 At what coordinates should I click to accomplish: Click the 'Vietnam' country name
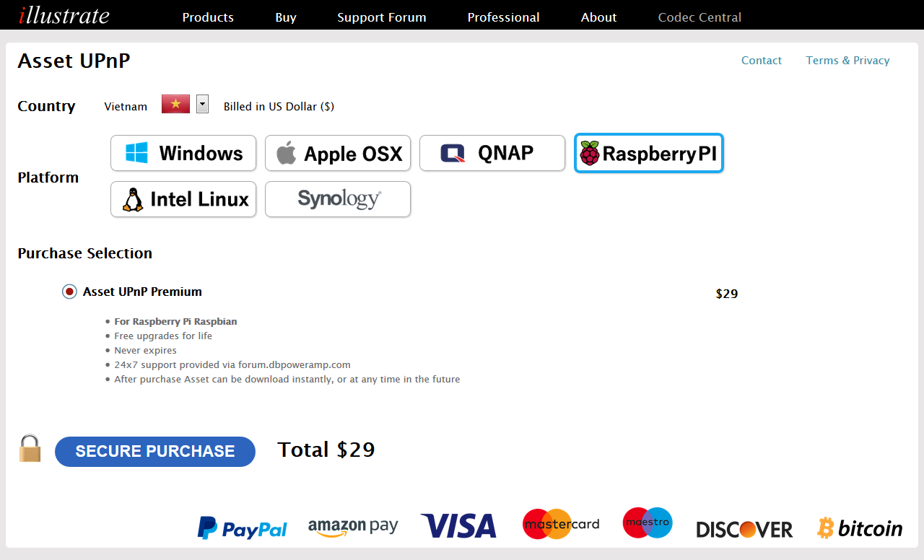coord(126,107)
